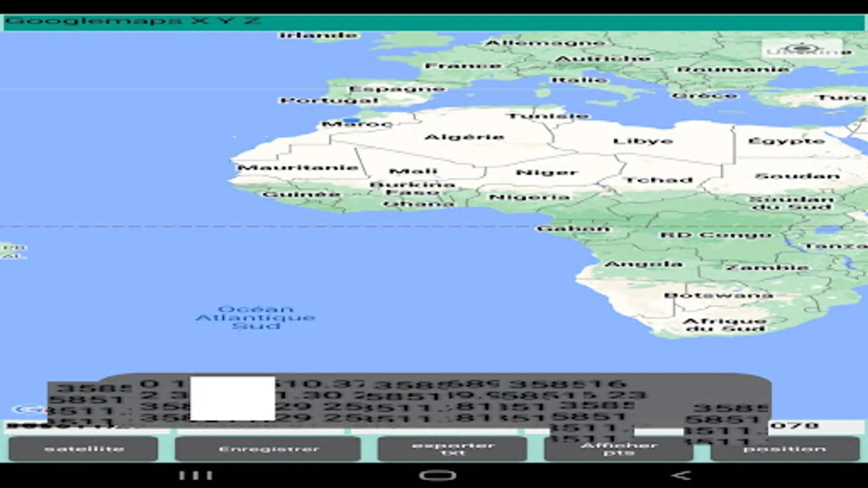Screen dimensions: 868x488
Task: Select the blue location dot near Maroc
Action: click(352, 120)
